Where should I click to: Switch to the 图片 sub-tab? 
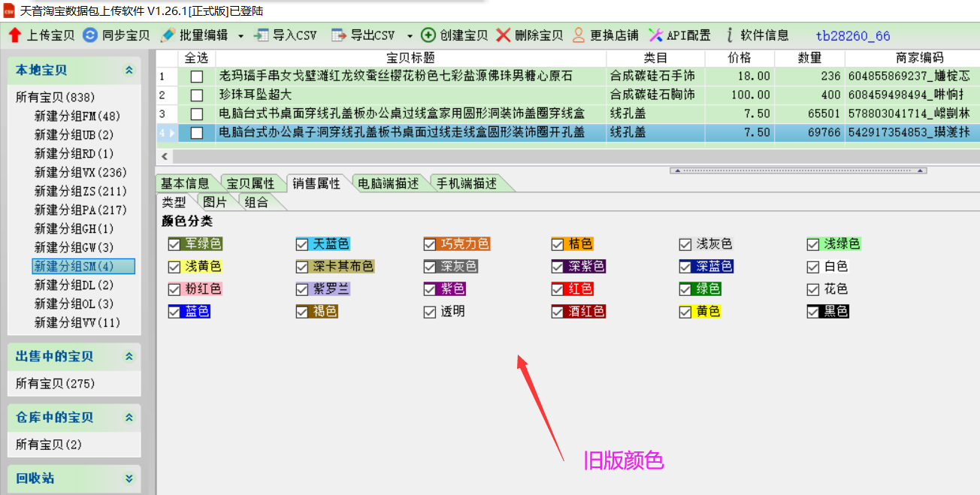click(215, 202)
